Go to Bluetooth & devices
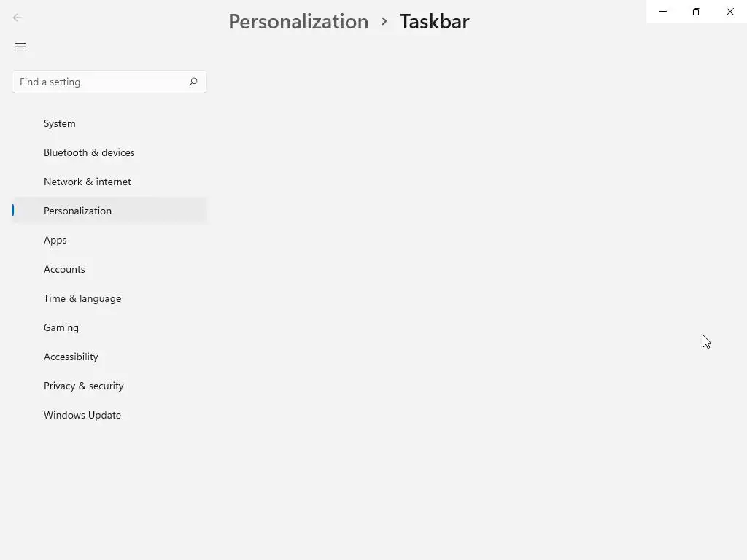The width and height of the screenshot is (747, 560). click(x=89, y=152)
